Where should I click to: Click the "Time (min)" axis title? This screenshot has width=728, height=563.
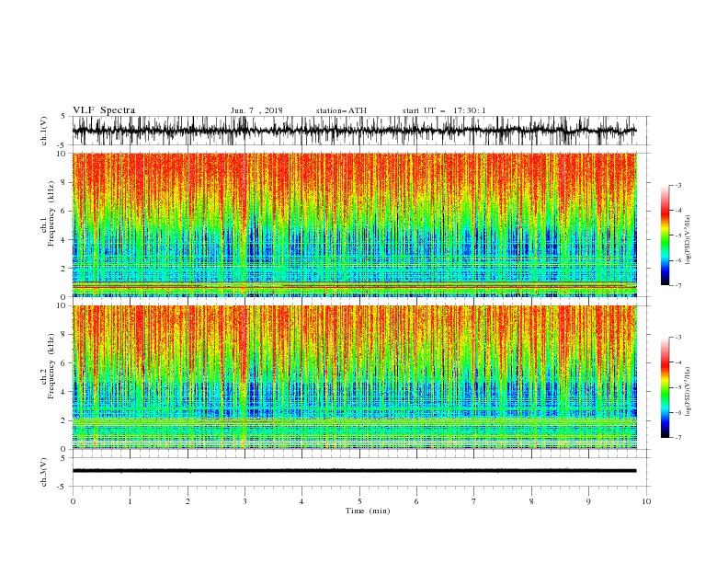coord(368,511)
